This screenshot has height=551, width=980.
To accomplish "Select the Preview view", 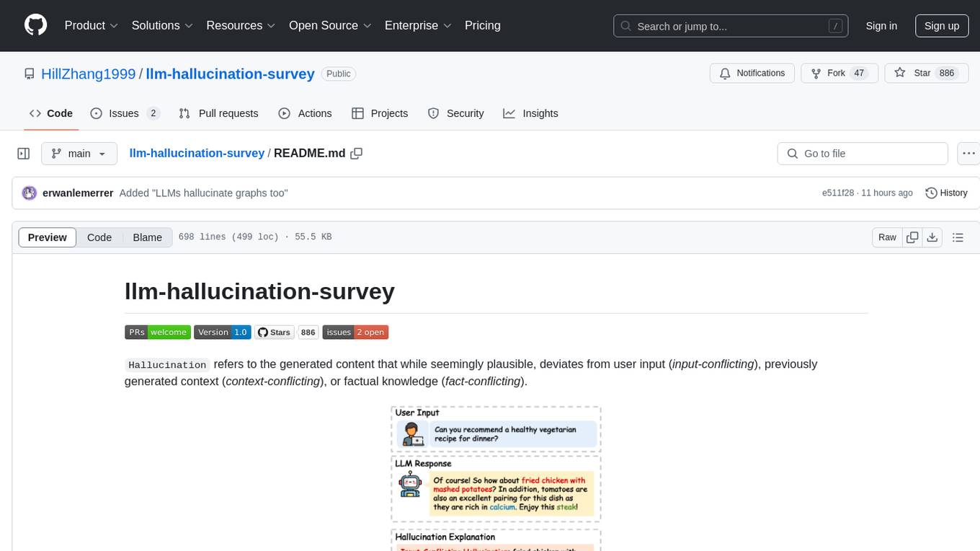I will (48, 237).
